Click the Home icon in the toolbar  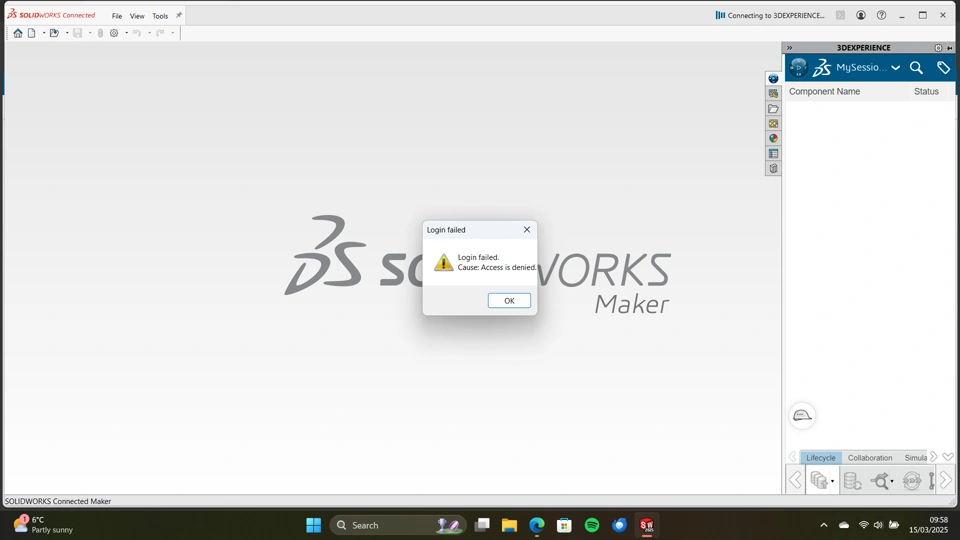click(18, 33)
